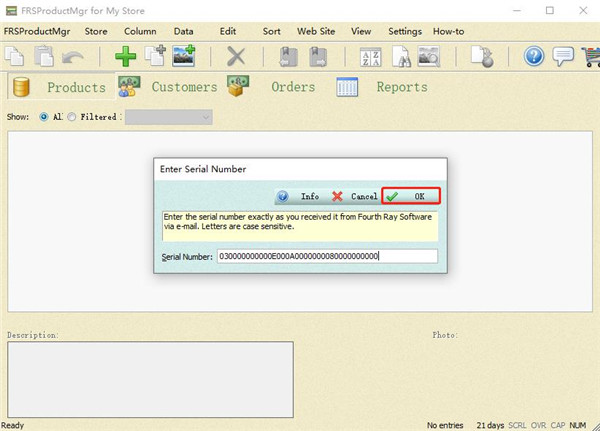Viewport: 600px width, 431px height.
Task: Click the Ready status bar text
Action: (12, 425)
